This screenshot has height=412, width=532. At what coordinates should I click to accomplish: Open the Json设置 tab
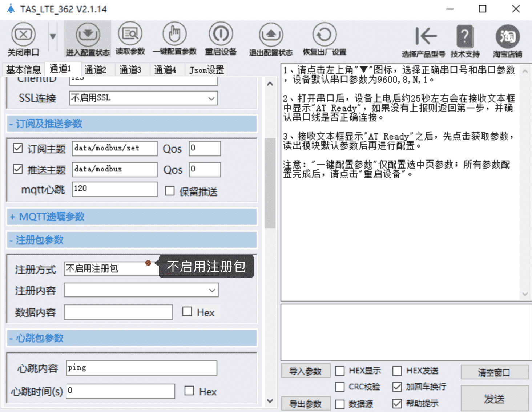[x=206, y=69]
